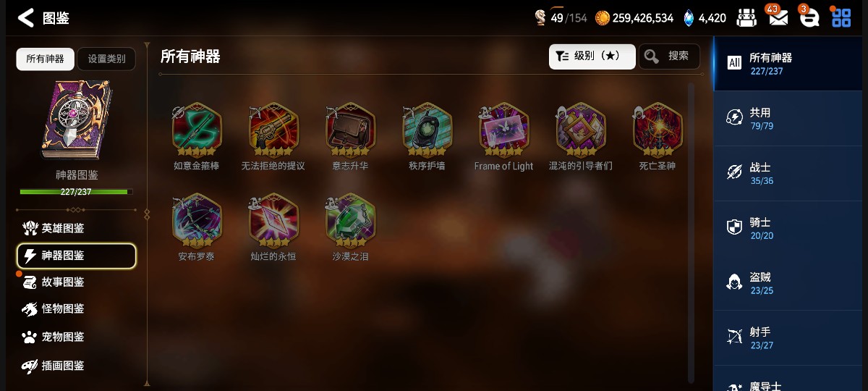
Task: Switch to the 设置类别 toggle tab
Action: tap(106, 59)
